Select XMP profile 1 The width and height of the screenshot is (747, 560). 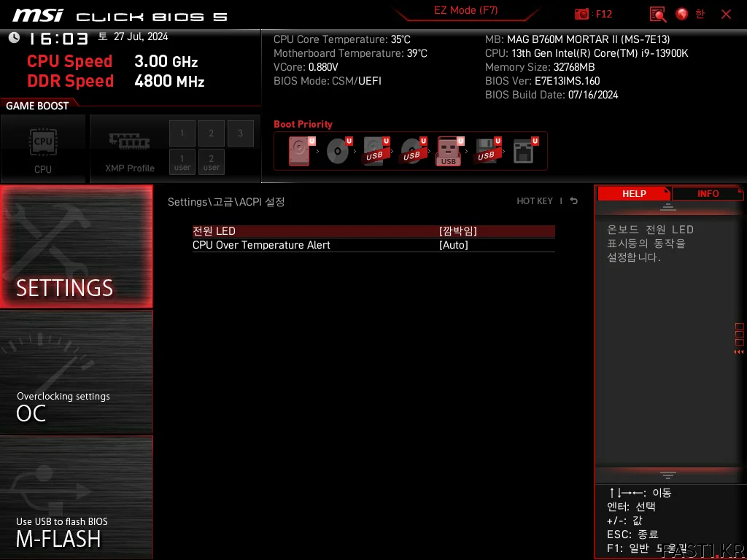click(x=182, y=133)
